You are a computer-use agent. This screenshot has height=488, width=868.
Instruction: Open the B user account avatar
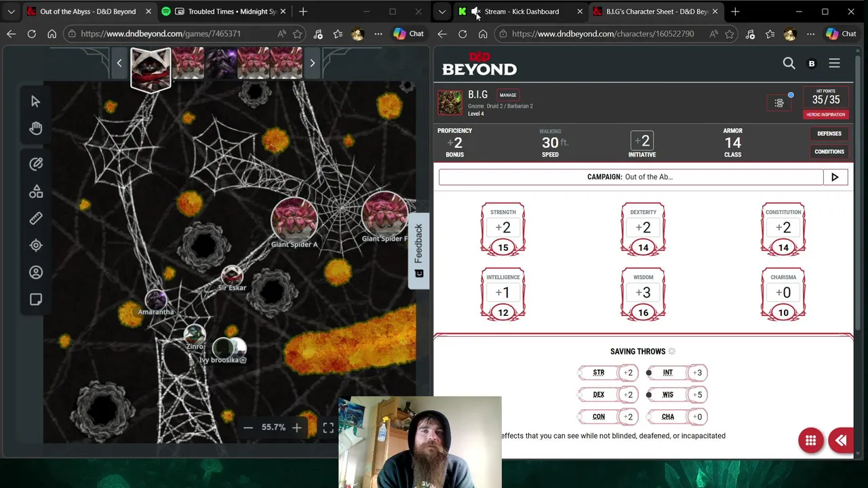tap(812, 64)
